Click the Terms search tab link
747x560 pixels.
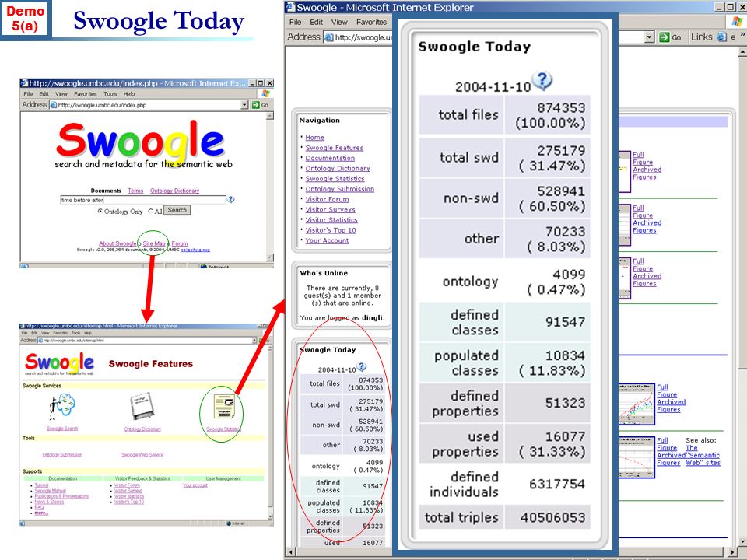coord(135,191)
